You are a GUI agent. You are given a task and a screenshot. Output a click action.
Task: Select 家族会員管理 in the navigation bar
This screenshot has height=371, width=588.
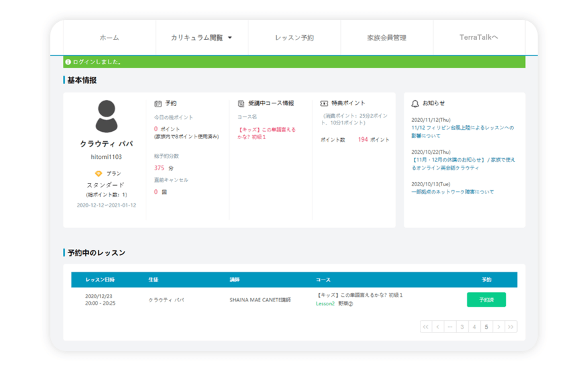click(387, 38)
